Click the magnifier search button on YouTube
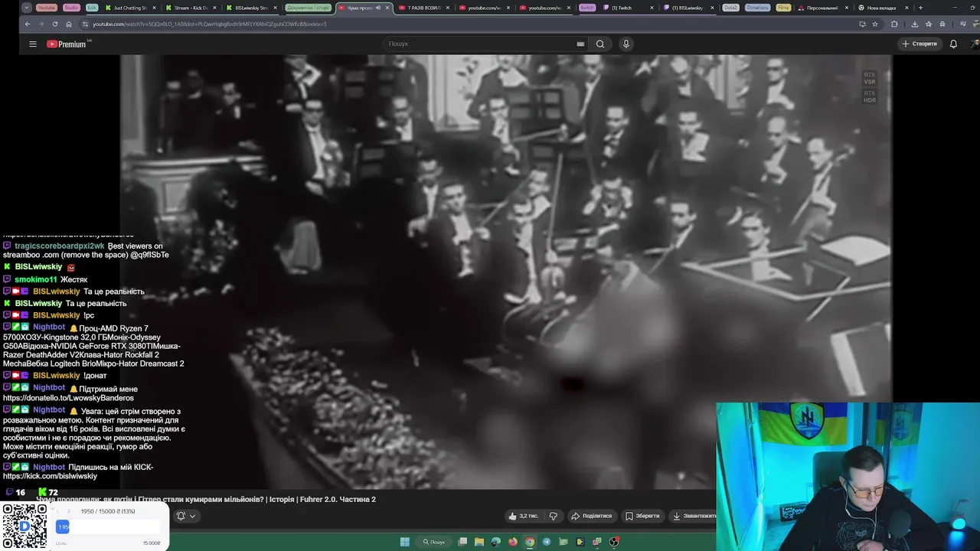 pos(600,44)
